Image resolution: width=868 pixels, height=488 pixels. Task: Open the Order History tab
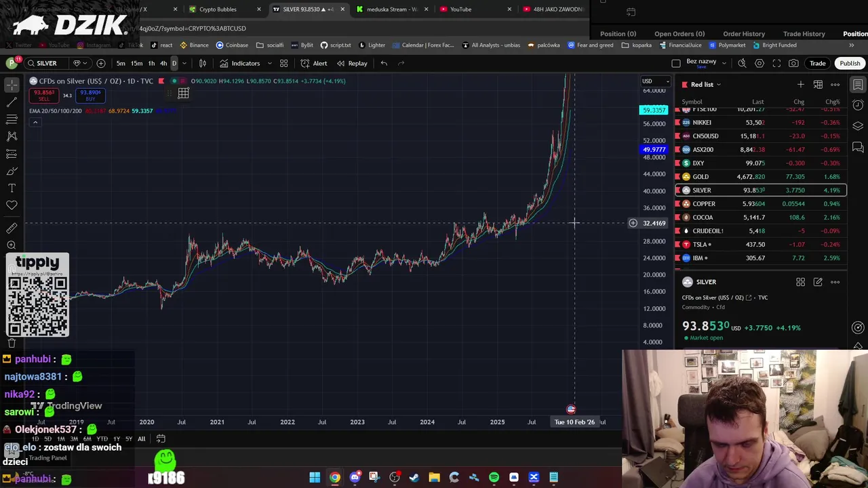[744, 34]
